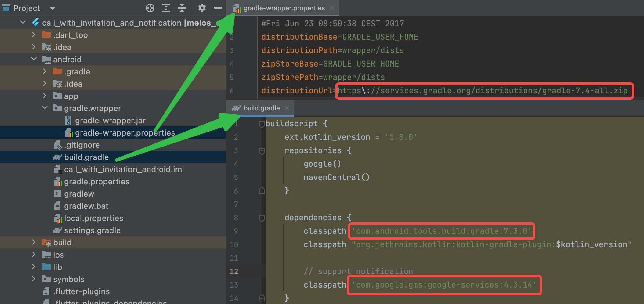Select gradle-wrapper.properties file in tree
Screen dimensions: 644x304
pyautogui.click(x=125, y=133)
